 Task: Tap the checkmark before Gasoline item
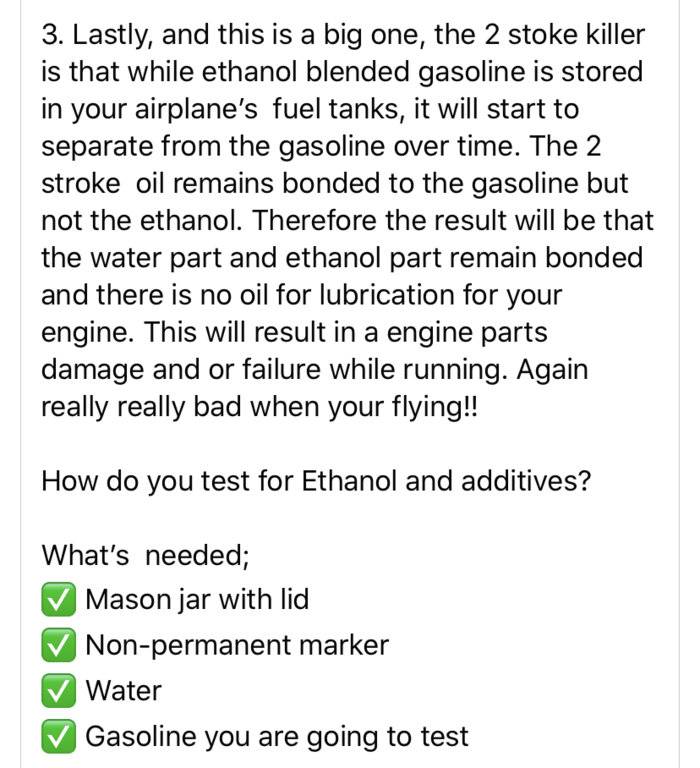click(x=58, y=737)
